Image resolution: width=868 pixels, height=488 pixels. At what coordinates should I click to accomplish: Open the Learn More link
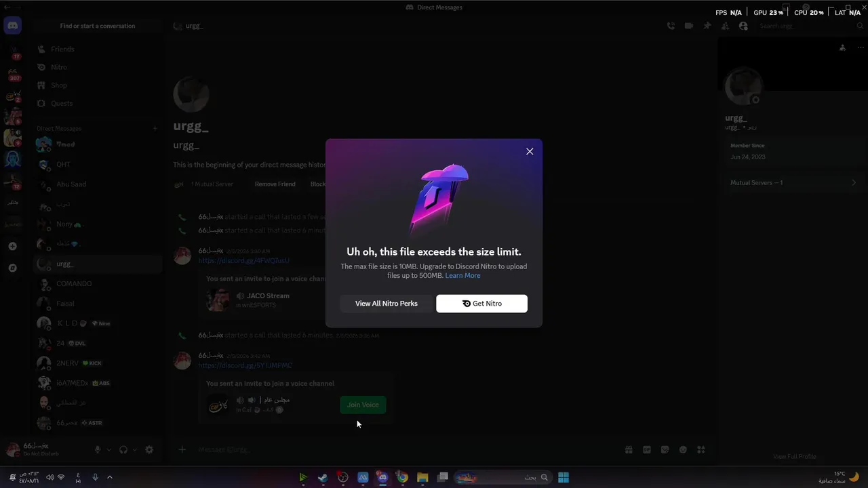[462, 276]
